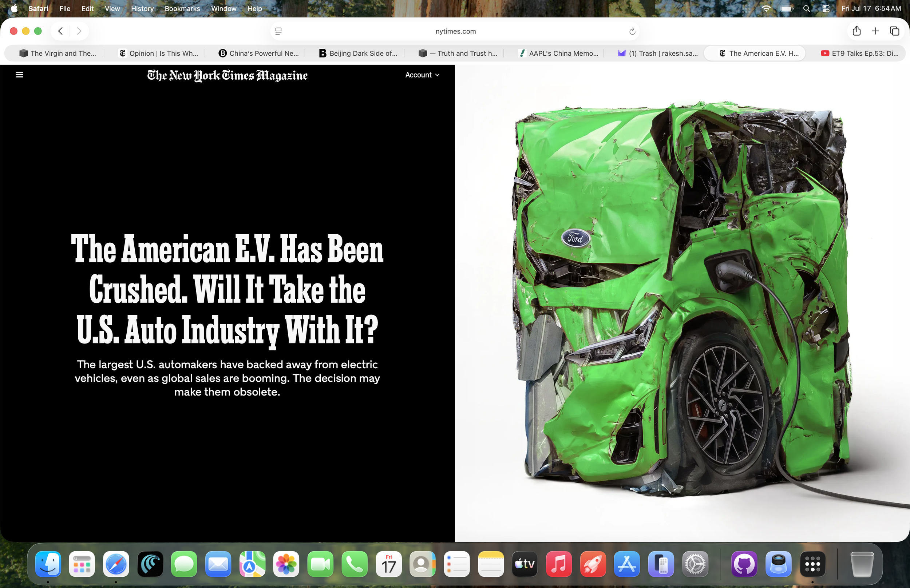Open Spotlight search in the menu bar
Screen dimensions: 910x588
point(807,8)
